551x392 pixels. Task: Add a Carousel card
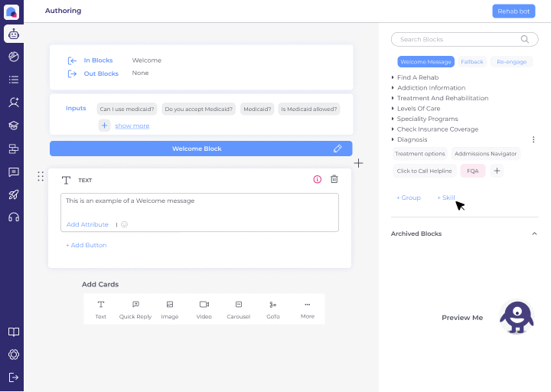(239, 310)
